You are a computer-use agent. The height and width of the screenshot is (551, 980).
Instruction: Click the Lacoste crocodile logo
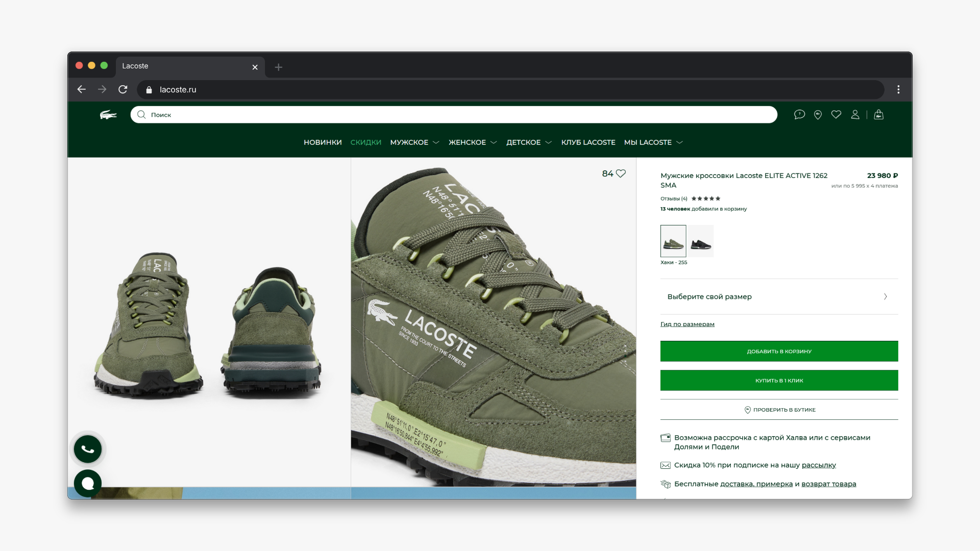[x=108, y=115]
